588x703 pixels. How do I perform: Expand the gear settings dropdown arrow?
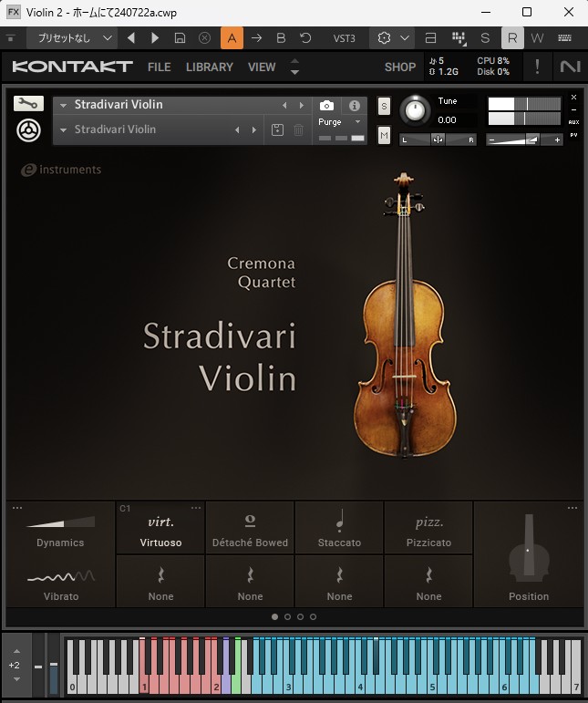tap(404, 38)
